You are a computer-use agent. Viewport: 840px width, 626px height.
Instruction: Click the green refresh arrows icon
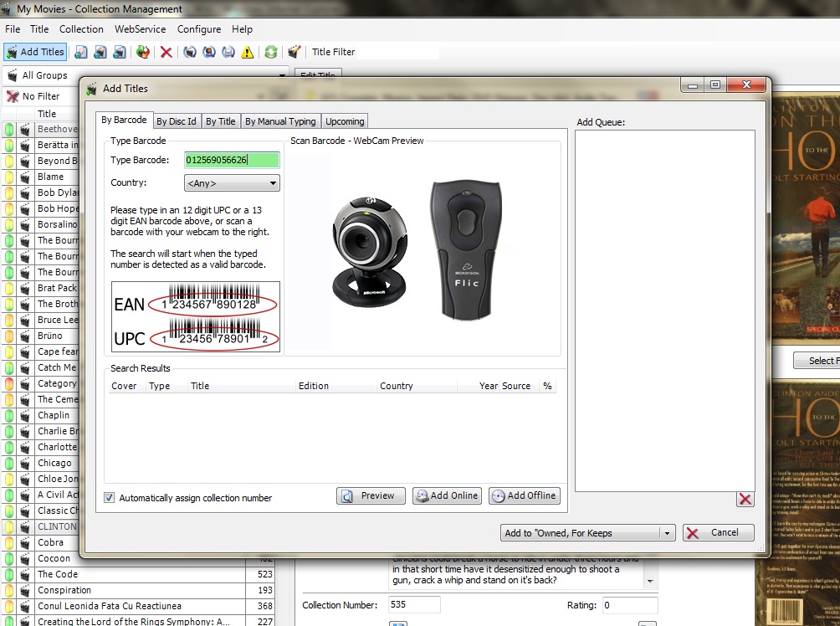271,52
